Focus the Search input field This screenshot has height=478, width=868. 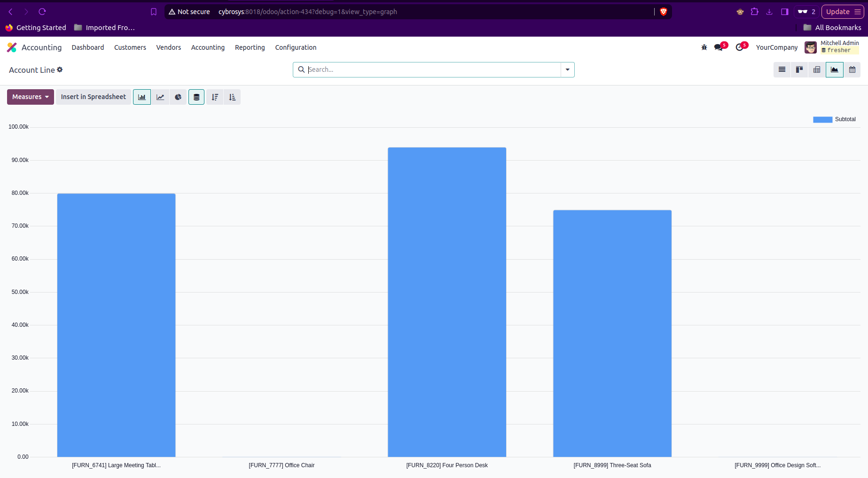[x=432, y=70]
